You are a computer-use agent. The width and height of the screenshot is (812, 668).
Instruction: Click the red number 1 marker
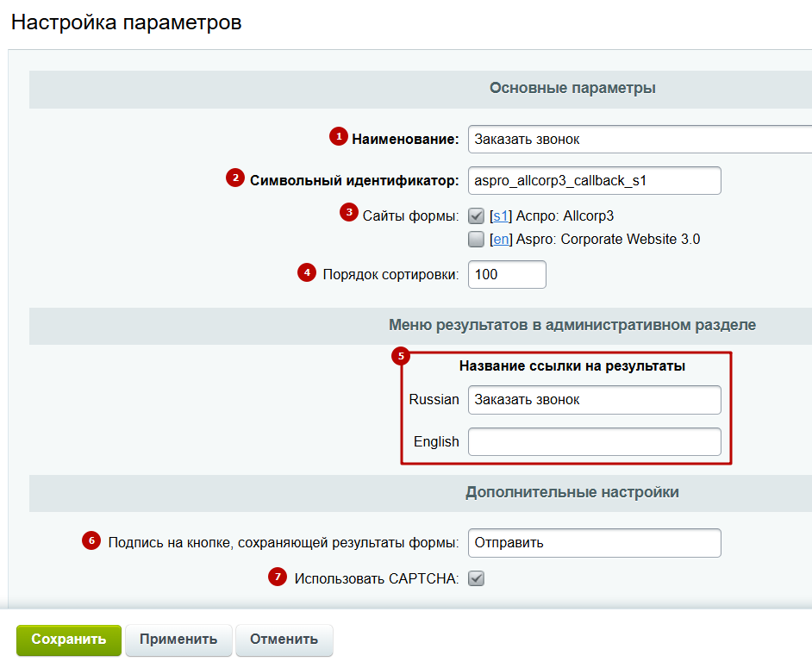(339, 136)
